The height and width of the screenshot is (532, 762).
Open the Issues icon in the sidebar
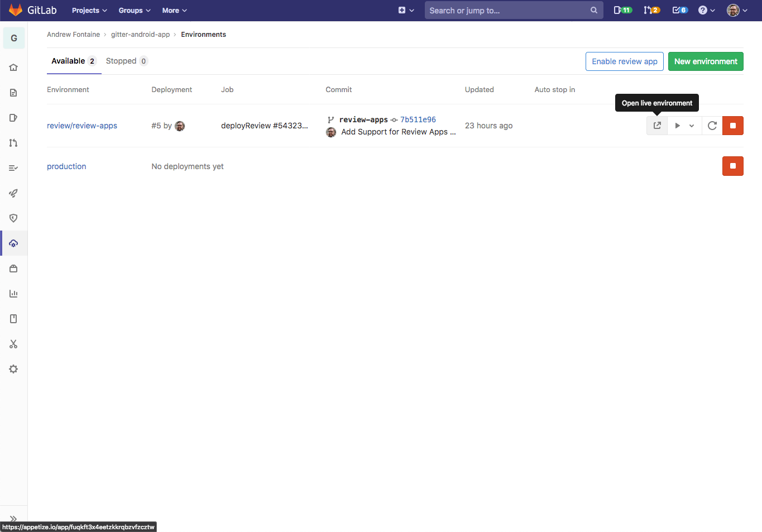click(x=13, y=117)
